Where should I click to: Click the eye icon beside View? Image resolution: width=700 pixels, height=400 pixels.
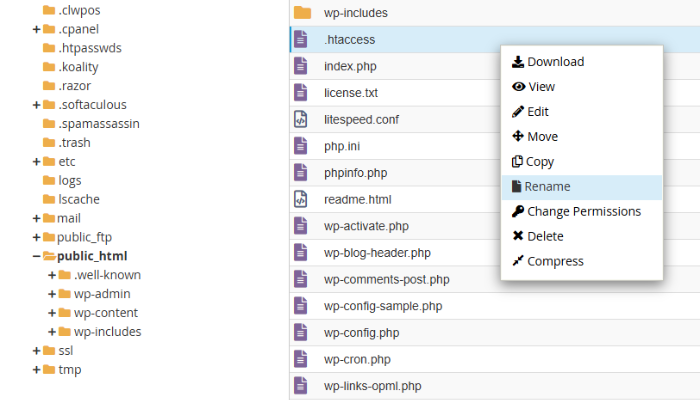click(518, 87)
